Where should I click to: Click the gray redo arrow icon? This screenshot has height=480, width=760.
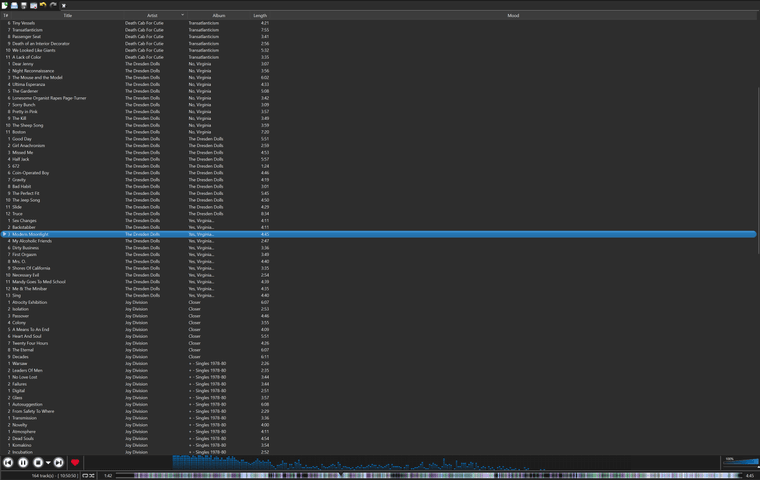pos(53,5)
